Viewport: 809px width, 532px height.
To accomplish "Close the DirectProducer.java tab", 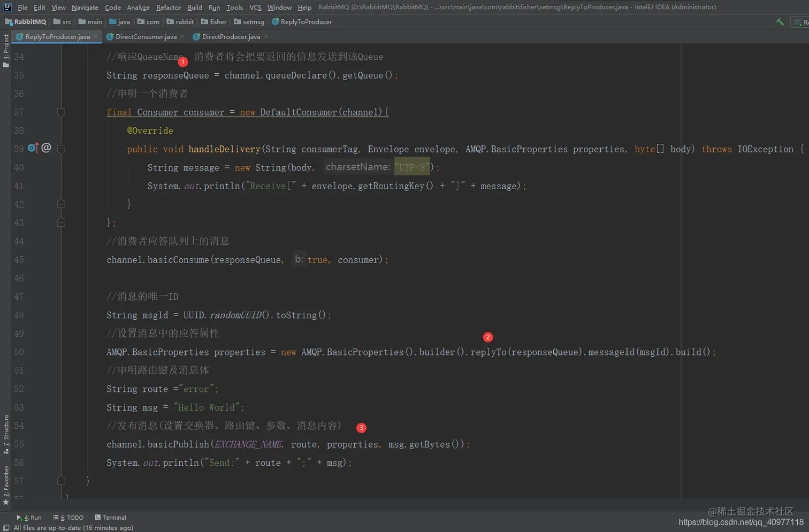I will (x=266, y=36).
